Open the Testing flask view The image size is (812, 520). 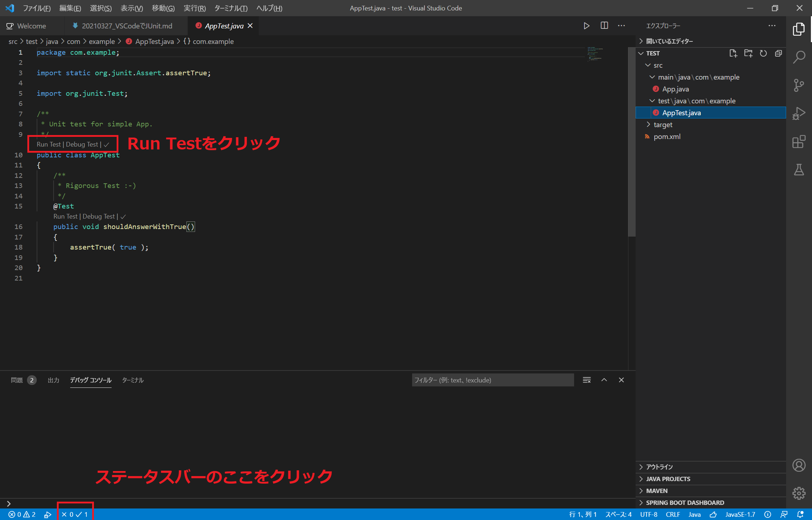pos(799,170)
